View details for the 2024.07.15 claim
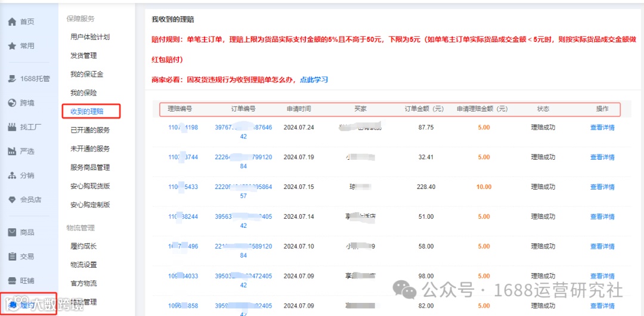The width and height of the screenshot is (644, 316). point(602,187)
